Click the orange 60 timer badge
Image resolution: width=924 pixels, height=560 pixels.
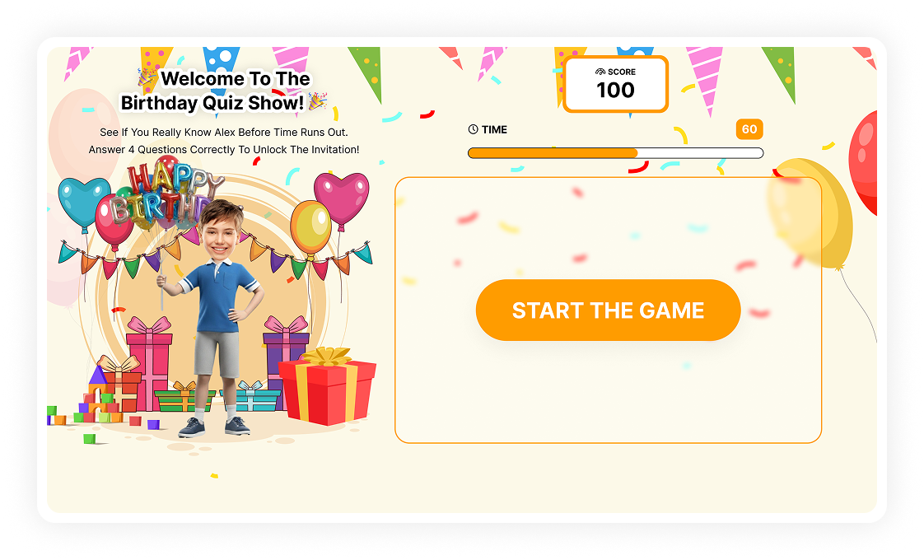[749, 129]
